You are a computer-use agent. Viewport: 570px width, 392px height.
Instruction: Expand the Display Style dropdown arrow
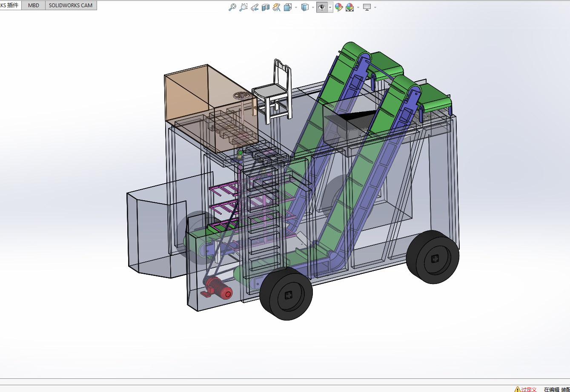(x=313, y=7)
